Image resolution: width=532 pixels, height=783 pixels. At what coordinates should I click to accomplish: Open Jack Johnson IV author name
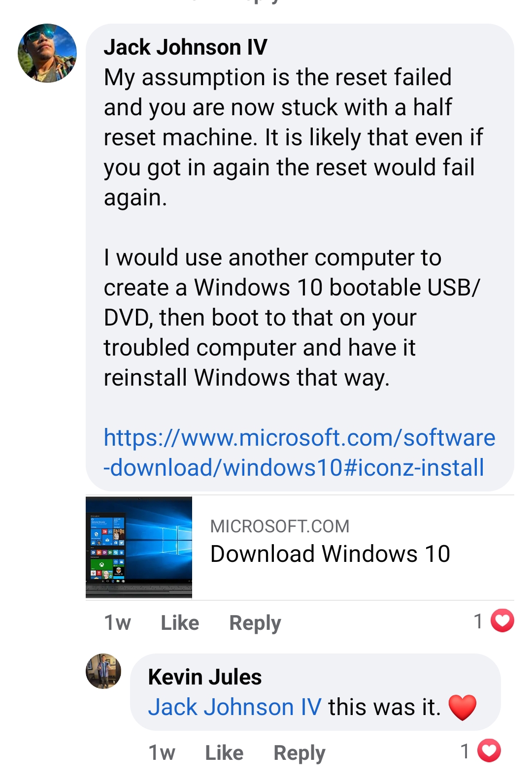[185, 47]
